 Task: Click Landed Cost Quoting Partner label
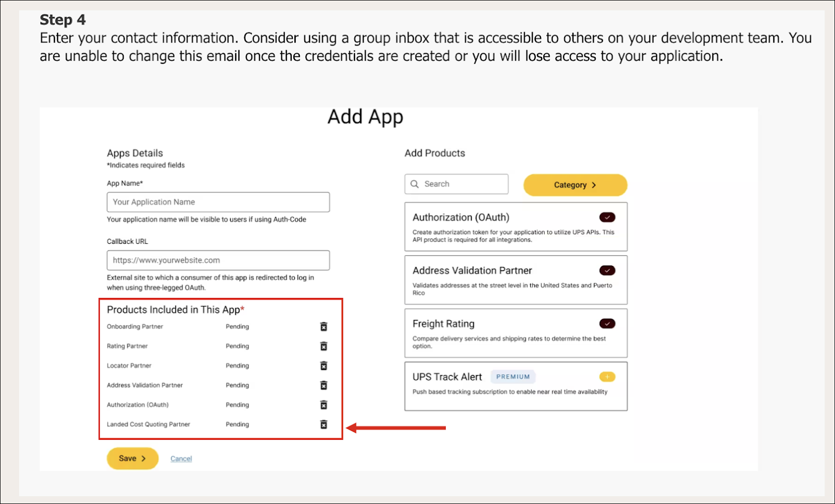pos(148,424)
